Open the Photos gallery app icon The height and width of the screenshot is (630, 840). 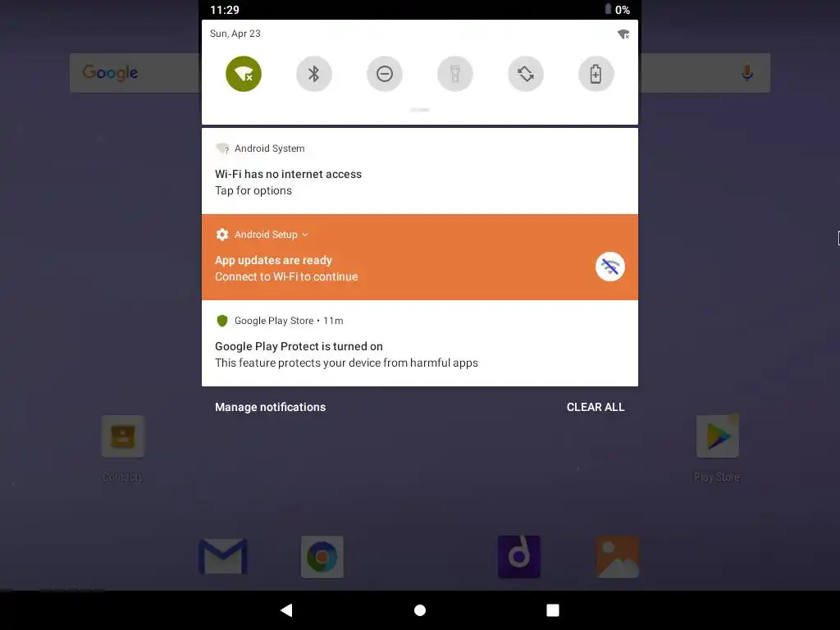[618, 557]
